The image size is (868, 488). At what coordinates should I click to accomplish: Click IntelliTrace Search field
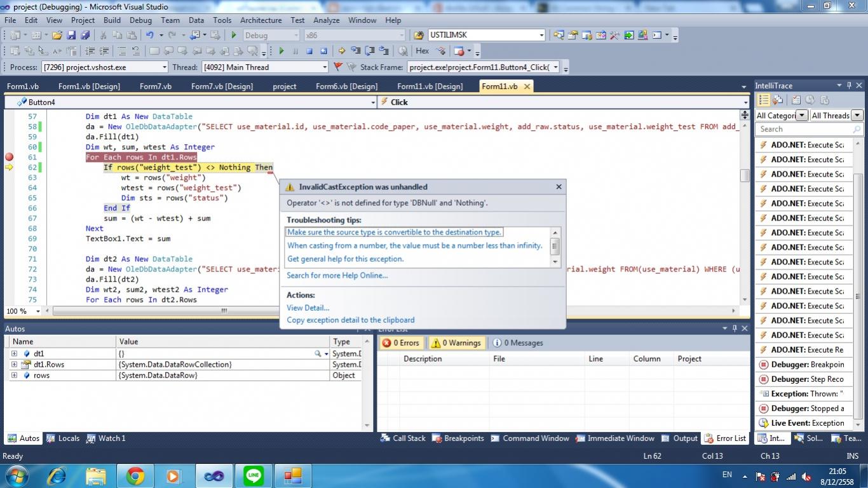(x=809, y=129)
